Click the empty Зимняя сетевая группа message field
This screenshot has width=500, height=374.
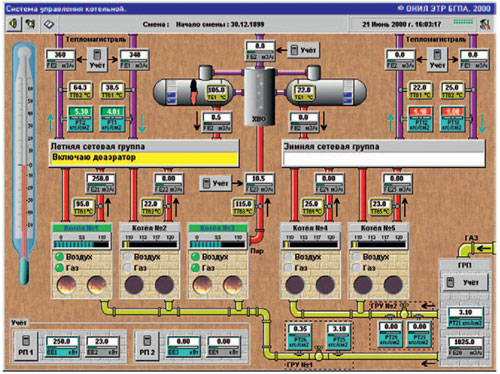coord(383,159)
